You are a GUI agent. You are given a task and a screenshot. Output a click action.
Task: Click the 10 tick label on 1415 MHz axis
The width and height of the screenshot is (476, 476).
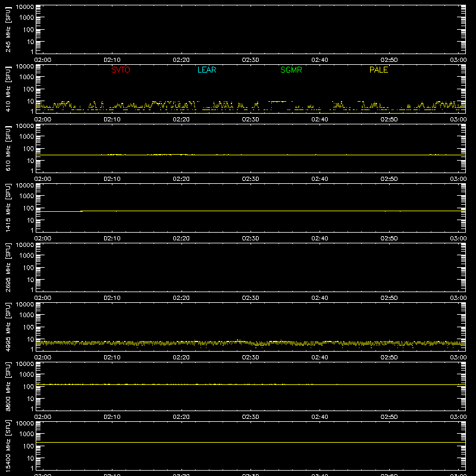30,220
